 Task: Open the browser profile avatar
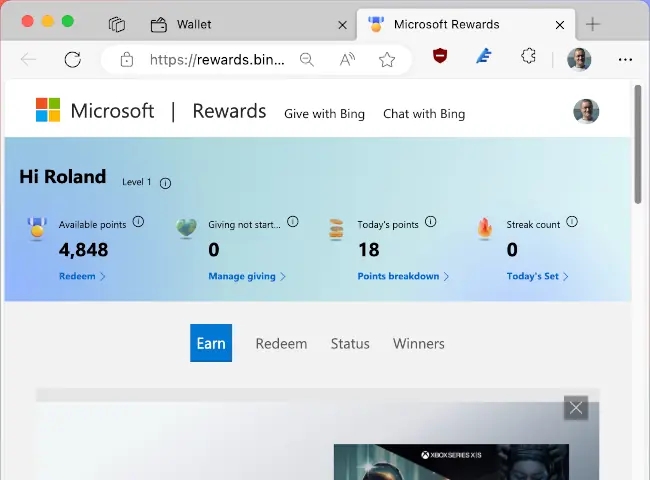pos(579,59)
